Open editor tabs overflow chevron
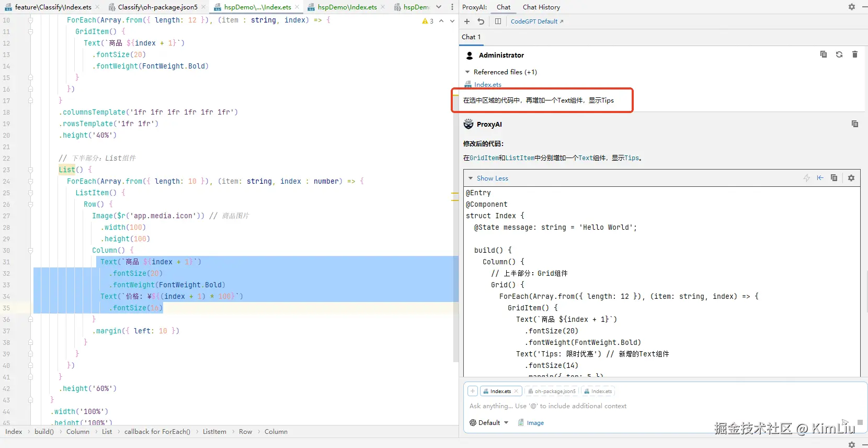This screenshot has height=448, width=868. 439,7
